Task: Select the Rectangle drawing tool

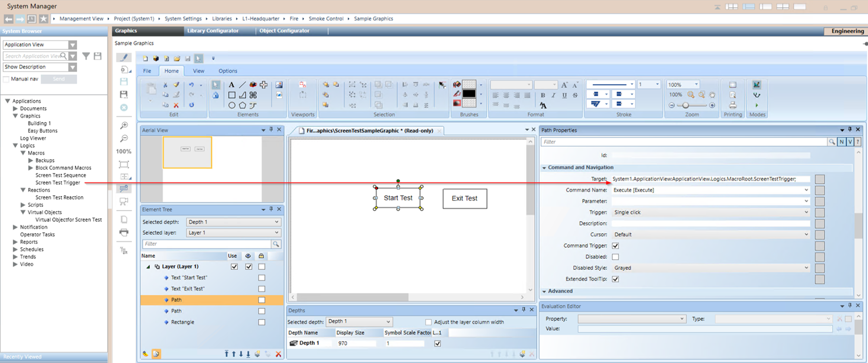Action: 231,95
